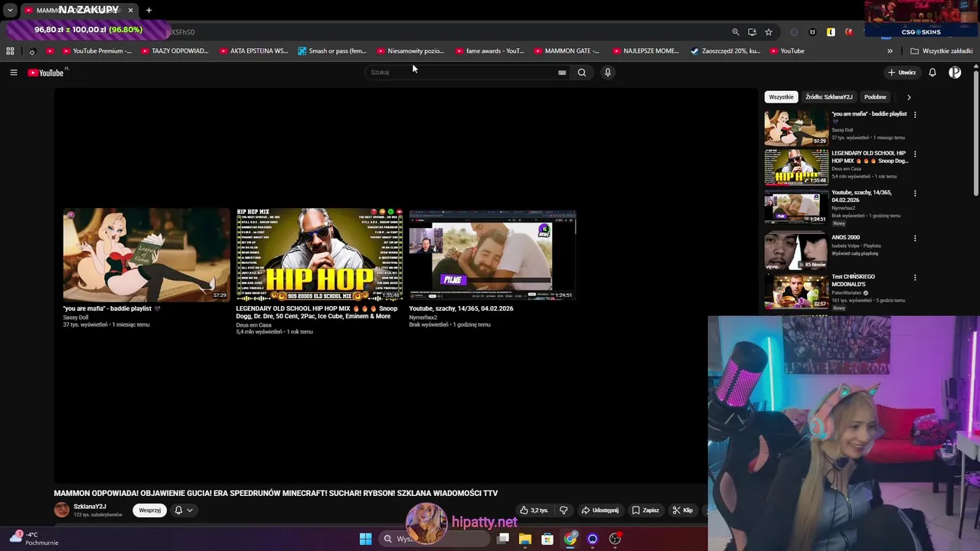Select the Podobne filter chip
This screenshot has height=551, width=980.
[x=875, y=97]
